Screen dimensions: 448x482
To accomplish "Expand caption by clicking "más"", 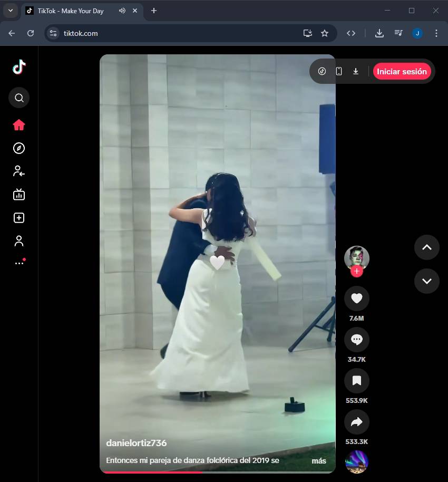I will pyautogui.click(x=318, y=461).
